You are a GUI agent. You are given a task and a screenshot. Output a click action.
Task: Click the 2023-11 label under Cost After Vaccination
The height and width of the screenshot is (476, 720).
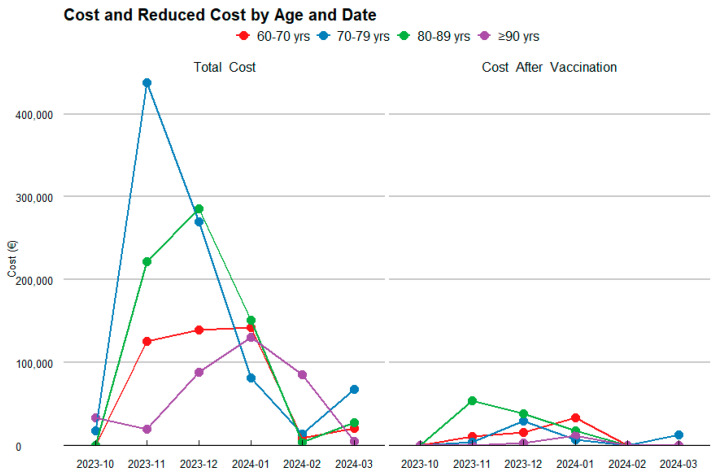(x=472, y=464)
